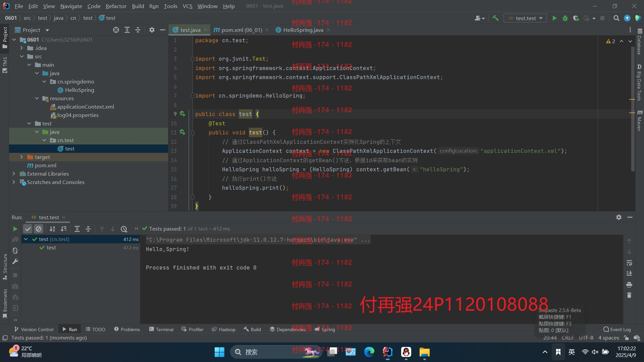The width and height of the screenshot is (644, 362).
Task: Expand the .idea folder
Action: click(x=21, y=48)
